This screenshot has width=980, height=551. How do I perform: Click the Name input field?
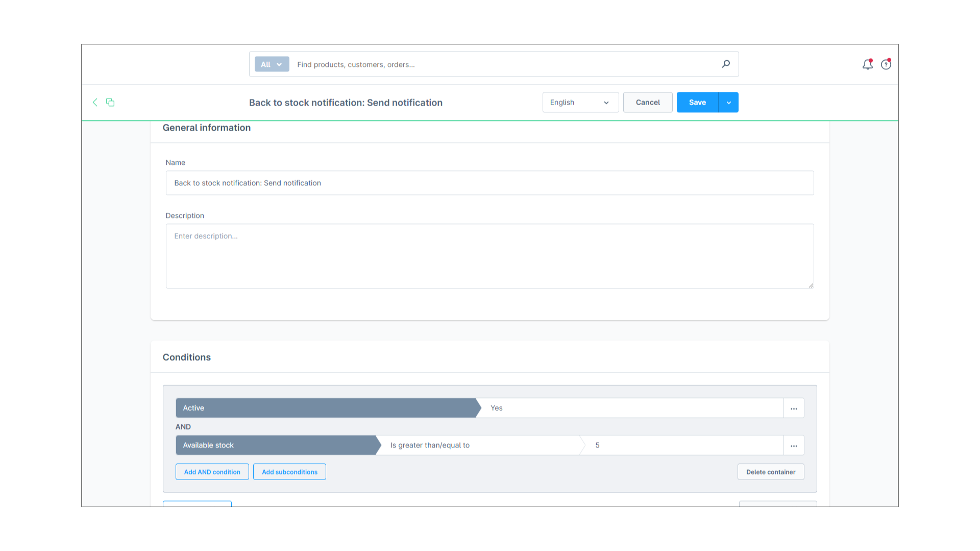tap(489, 182)
